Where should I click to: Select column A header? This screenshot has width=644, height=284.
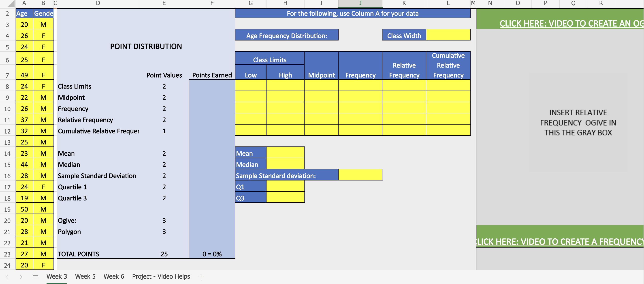pyautogui.click(x=24, y=3)
